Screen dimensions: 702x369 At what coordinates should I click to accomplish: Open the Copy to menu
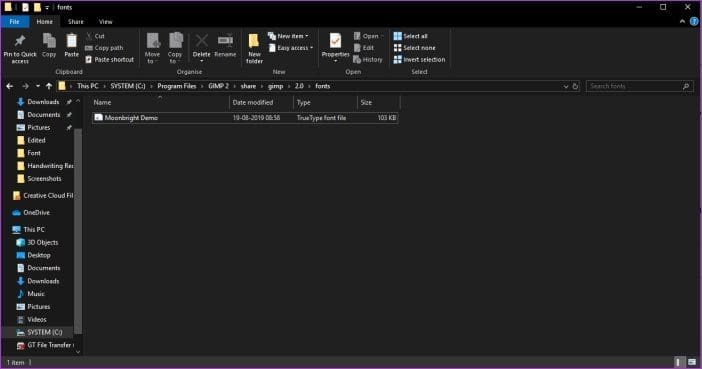pyautogui.click(x=175, y=48)
